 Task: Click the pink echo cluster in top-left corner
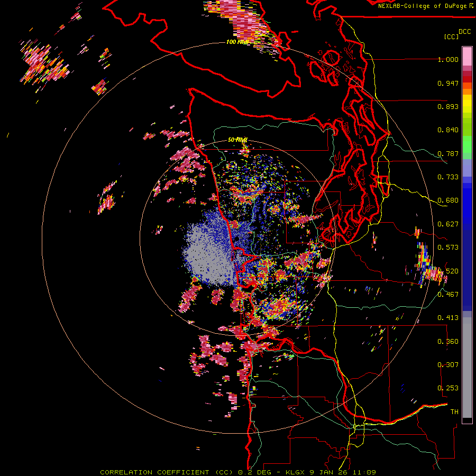(44, 64)
